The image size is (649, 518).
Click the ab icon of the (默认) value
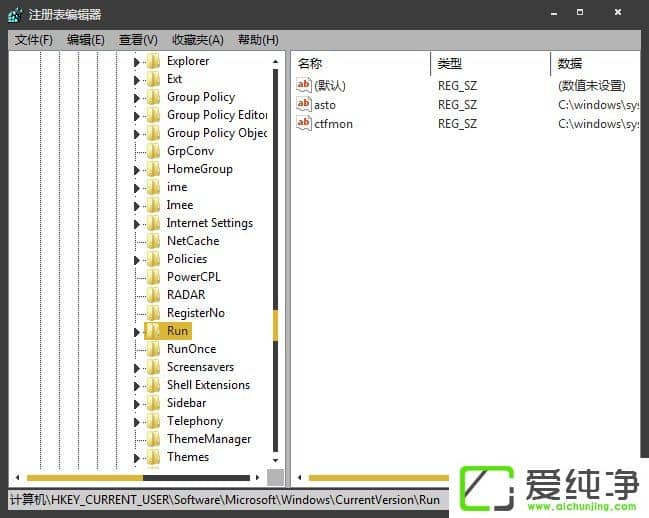304,86
